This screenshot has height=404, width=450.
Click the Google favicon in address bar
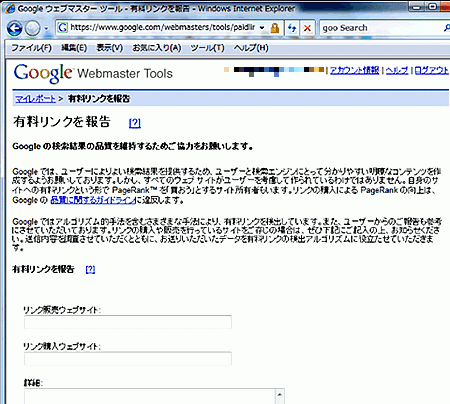click(62, 28)
